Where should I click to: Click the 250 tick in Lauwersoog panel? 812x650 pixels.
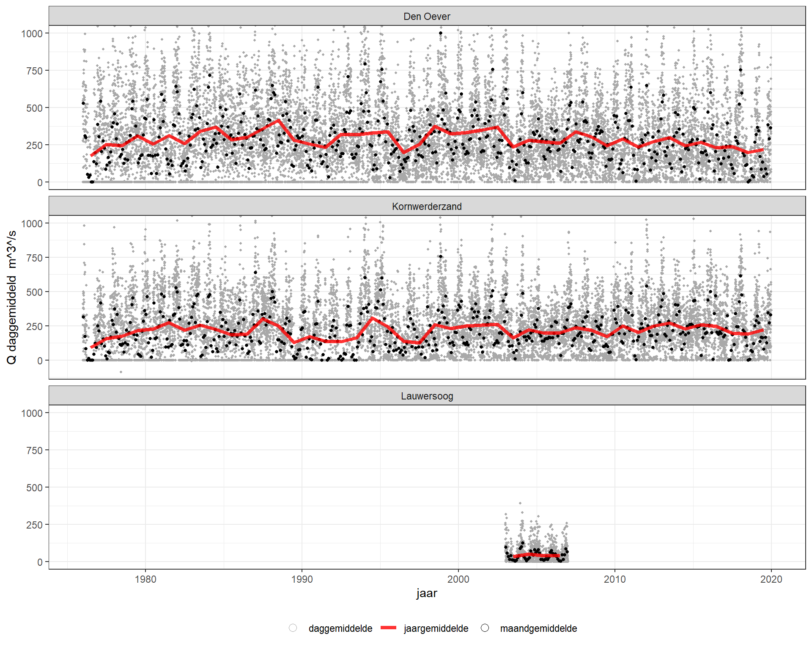pos(35,525)
